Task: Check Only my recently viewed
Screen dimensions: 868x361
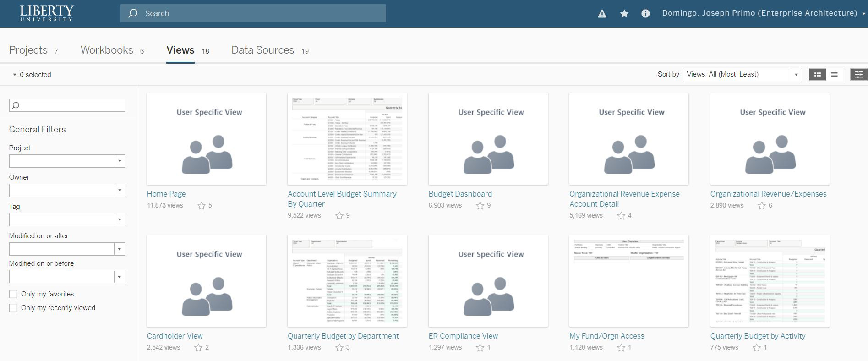Action: 13,308
